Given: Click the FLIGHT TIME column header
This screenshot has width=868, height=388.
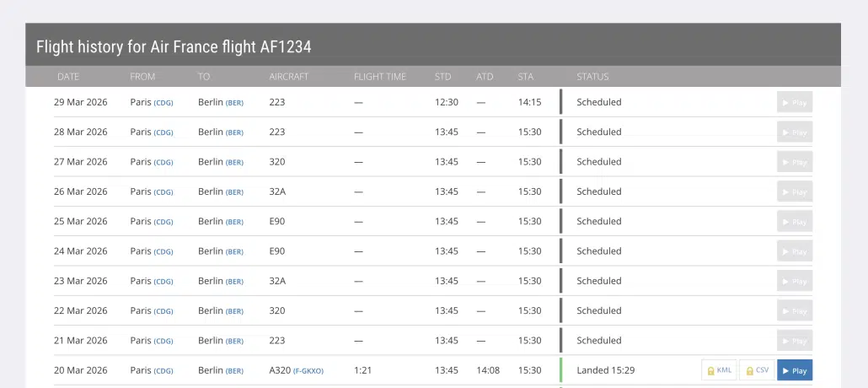Looking at the screenshot, I should point(380,77).
